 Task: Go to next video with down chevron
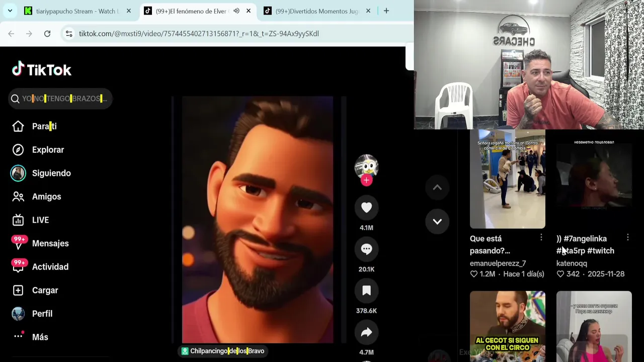pyautogui.click(x=437, y=221)
